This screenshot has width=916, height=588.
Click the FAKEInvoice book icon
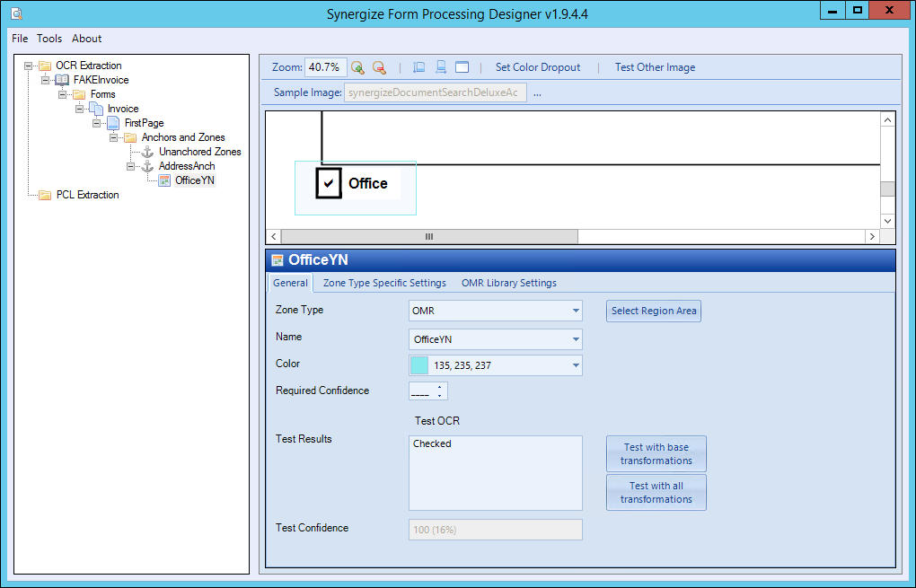click(62, 80)
